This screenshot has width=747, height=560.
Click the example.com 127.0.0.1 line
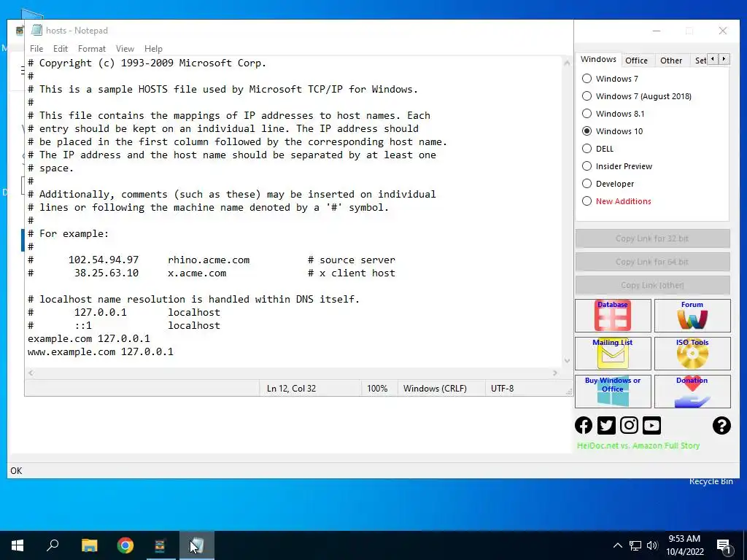[x=88, y=338]
